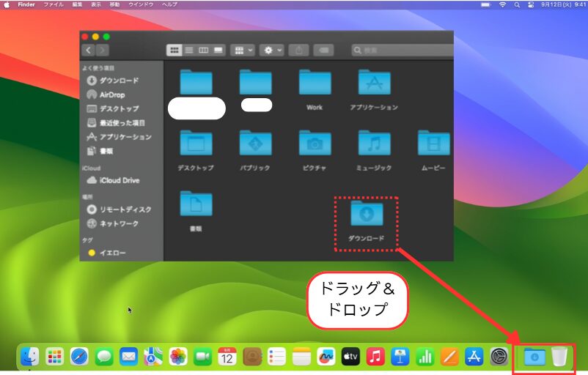Viewport: 588px width, 375px height.
Task: Select iCloud Drive in the sidebar
Action: tap(119, 180)
